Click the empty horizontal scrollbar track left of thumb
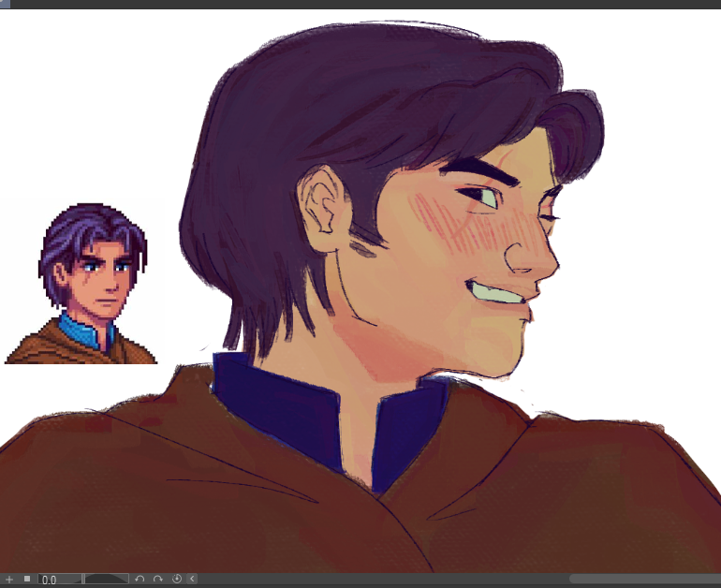The width and height of the screenshot is (721, 588). point(375,580)
